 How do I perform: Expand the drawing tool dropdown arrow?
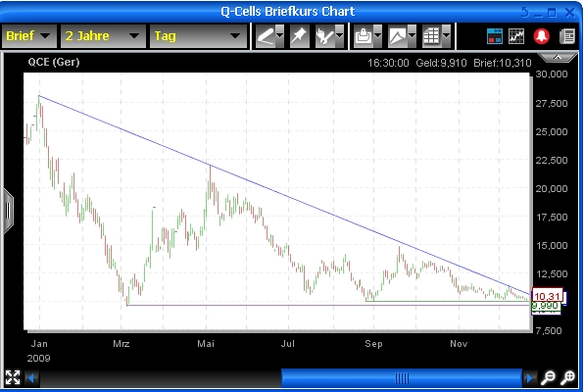click(279, 36)
